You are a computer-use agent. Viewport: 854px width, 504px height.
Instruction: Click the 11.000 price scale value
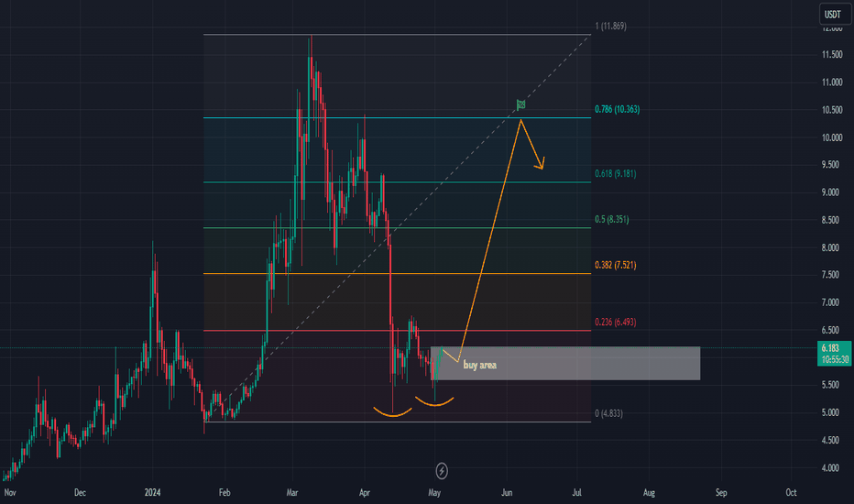tap(832, 82)
